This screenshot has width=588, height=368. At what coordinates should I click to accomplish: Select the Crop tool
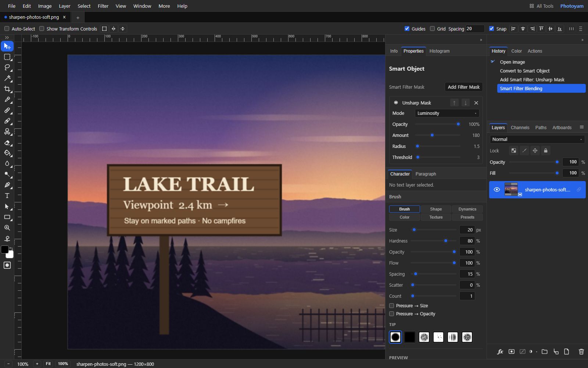(x=7, y=89)
